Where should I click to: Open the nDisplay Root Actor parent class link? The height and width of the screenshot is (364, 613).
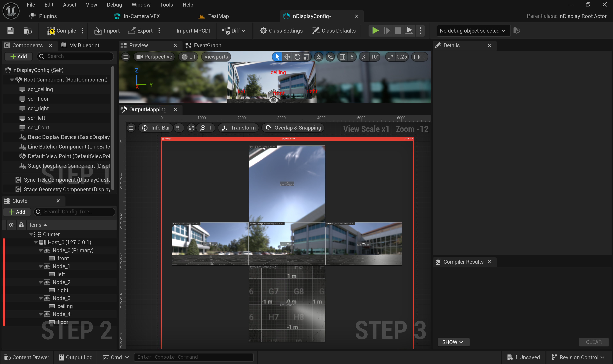583,16
